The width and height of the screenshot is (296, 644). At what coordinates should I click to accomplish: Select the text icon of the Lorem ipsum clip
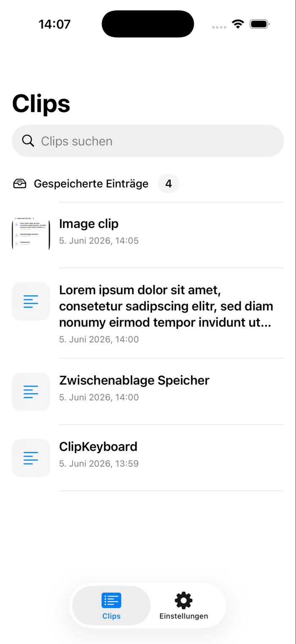[31, 301]
